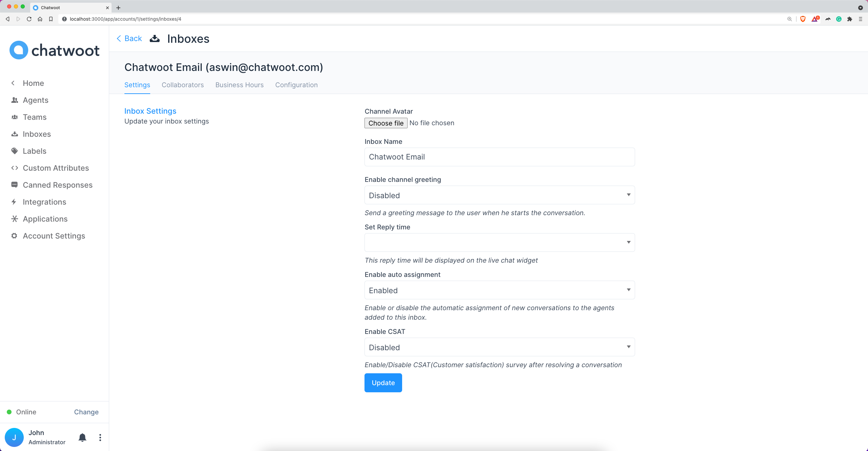Bookmark this page icon
Image resolution: width=868 pixels, height=451 pixels.
tap(51, 19)
